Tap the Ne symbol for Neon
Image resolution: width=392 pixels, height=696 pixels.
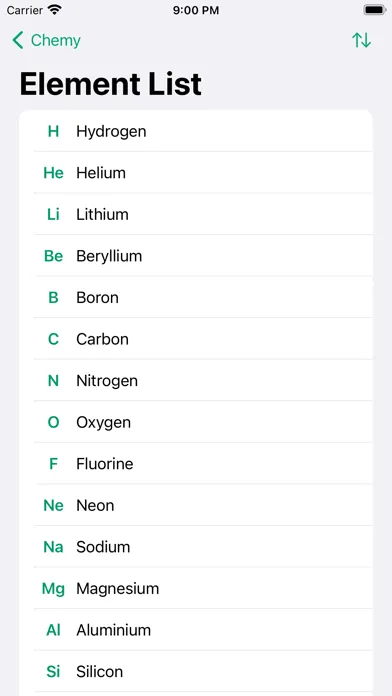click(53, 505)
